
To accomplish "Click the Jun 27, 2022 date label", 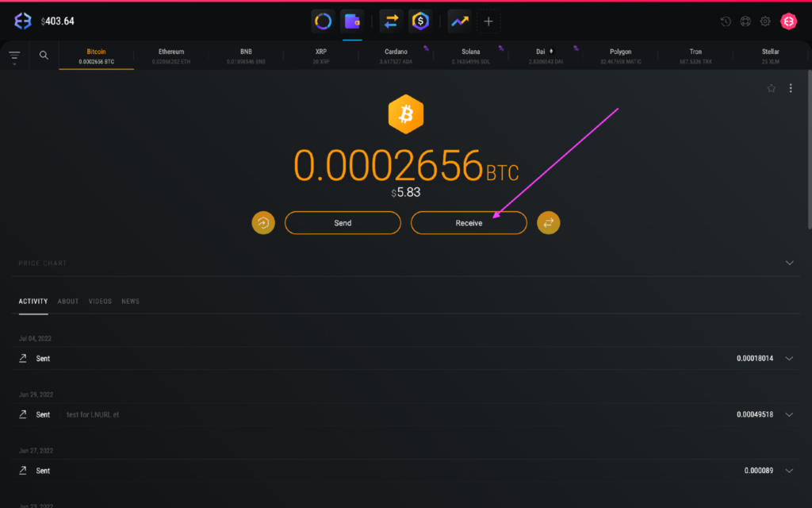I will coord(36,451).
